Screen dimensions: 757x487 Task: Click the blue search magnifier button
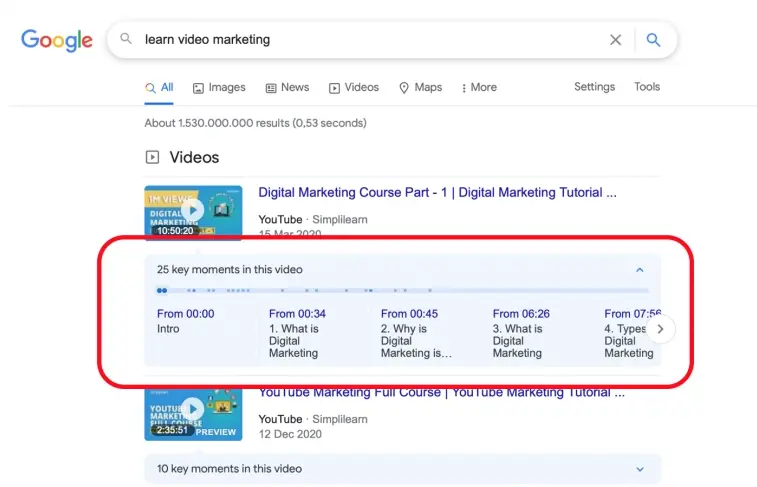[653, 40]
